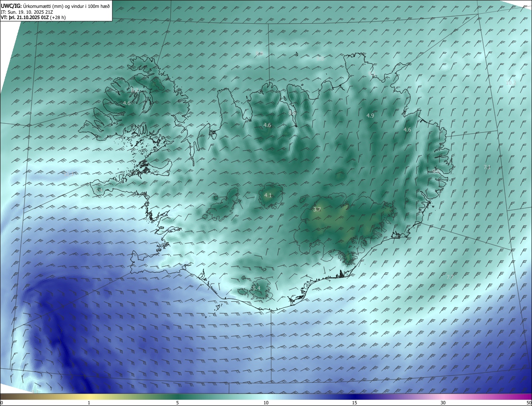This screenshot has height=406, width=532.
Task: Click the 5.4 value near the south coast
Action: [256, 288]
